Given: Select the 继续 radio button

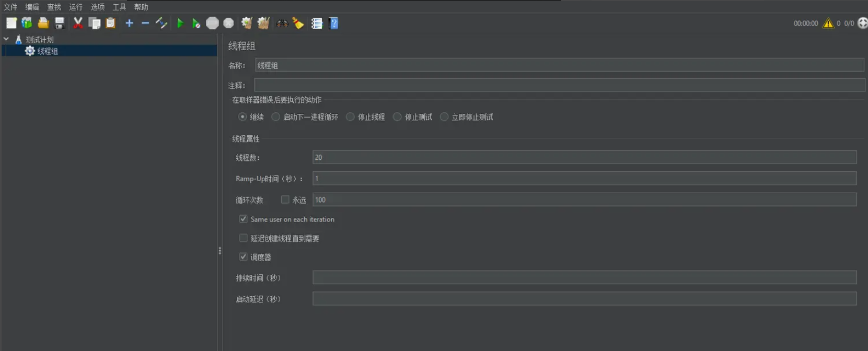Looking at the screenshot, I should pos(242,116).
